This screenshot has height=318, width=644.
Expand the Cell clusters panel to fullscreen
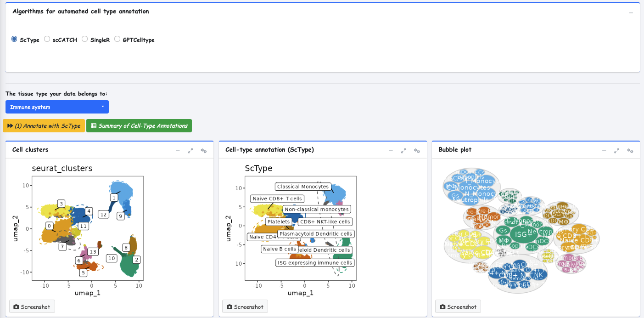click(x=190, y=150)
